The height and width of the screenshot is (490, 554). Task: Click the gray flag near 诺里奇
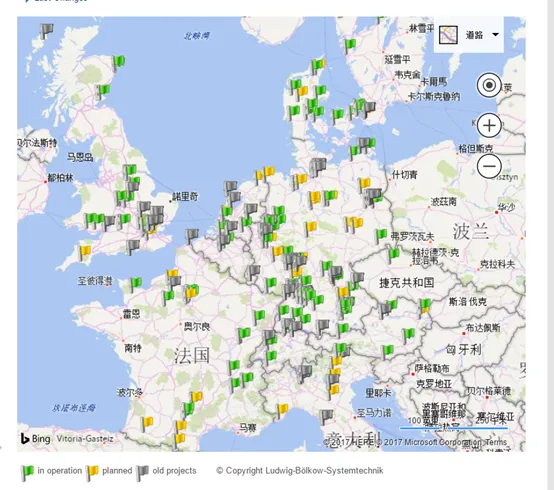[191, 236]
